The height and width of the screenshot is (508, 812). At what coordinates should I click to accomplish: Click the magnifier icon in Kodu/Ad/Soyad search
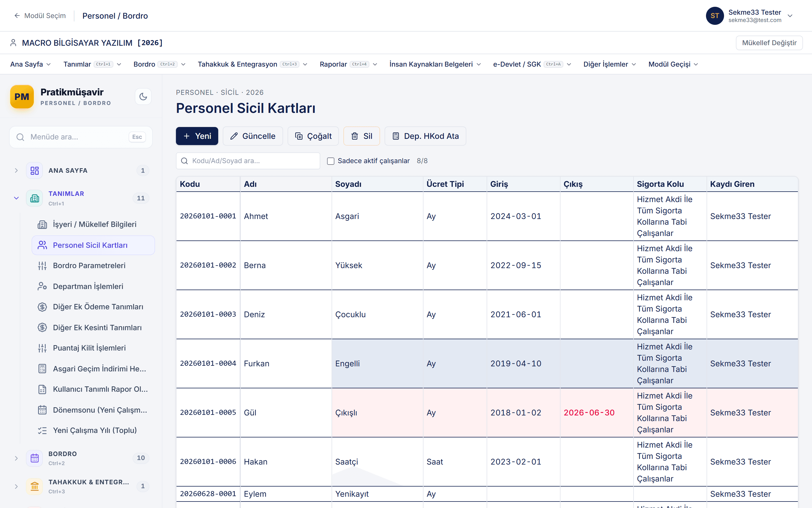184,161
